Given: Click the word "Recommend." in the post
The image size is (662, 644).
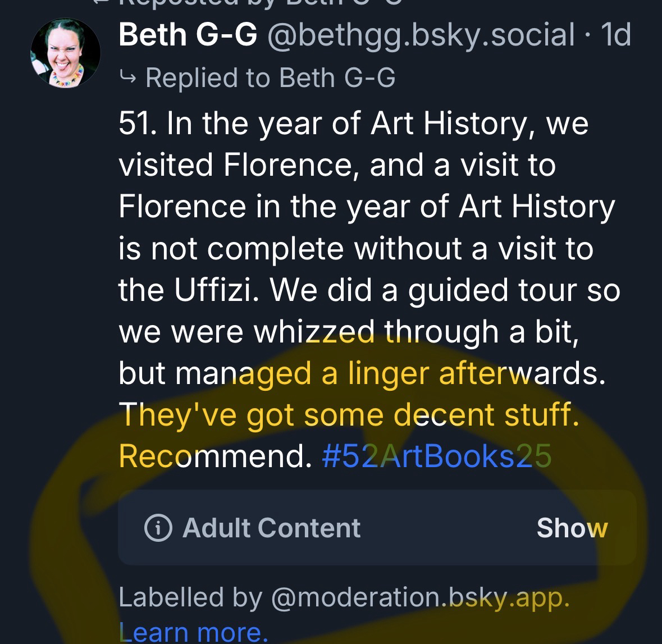Looking at the screenshot, I should (216, 456).
